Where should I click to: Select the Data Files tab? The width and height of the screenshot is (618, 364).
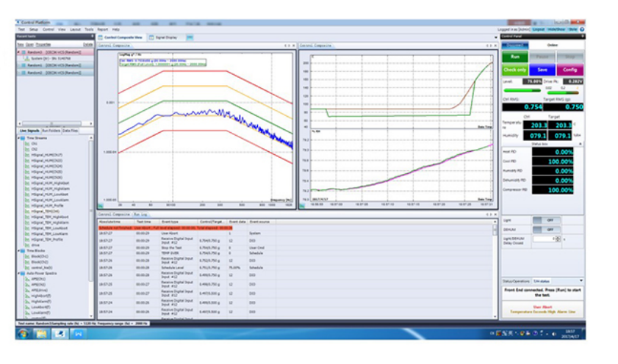(70, 131)
